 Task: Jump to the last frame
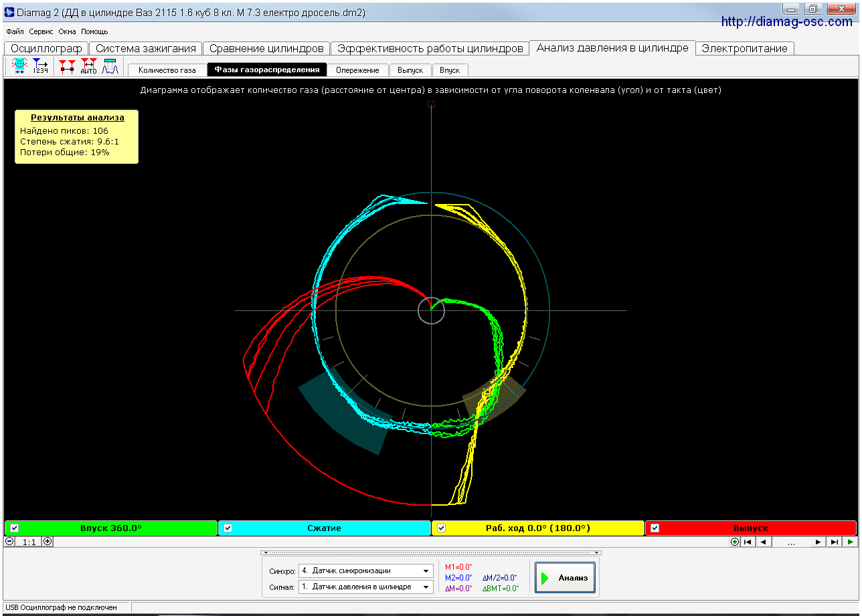(834, 542)
